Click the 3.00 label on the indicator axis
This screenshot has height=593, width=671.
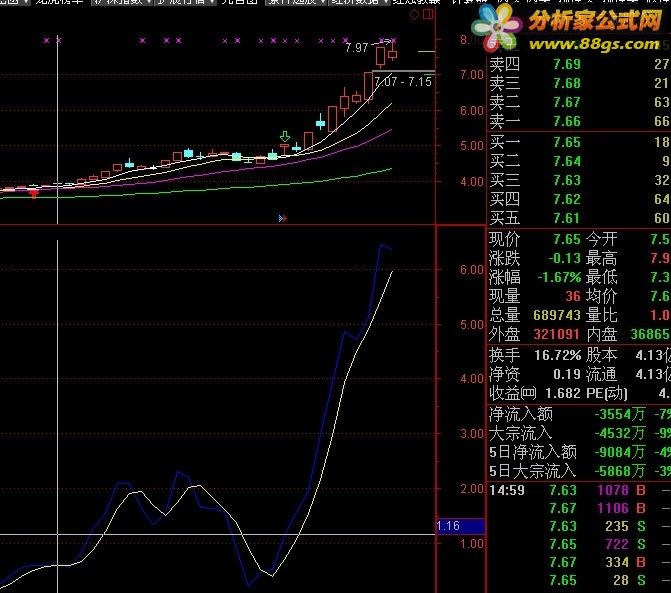click(x=472, y=433)
